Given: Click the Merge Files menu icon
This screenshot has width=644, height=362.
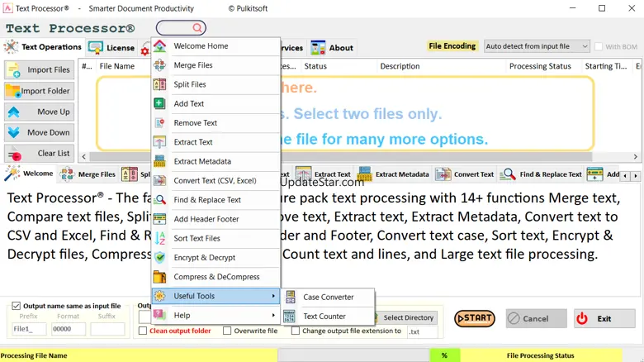Looking at the screenshot, I should click(160, 65).
